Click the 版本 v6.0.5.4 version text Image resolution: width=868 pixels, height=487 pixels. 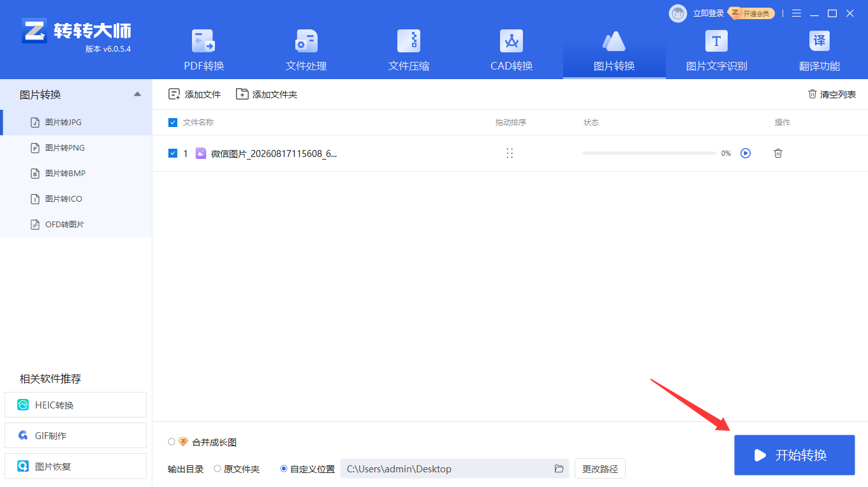108,49
